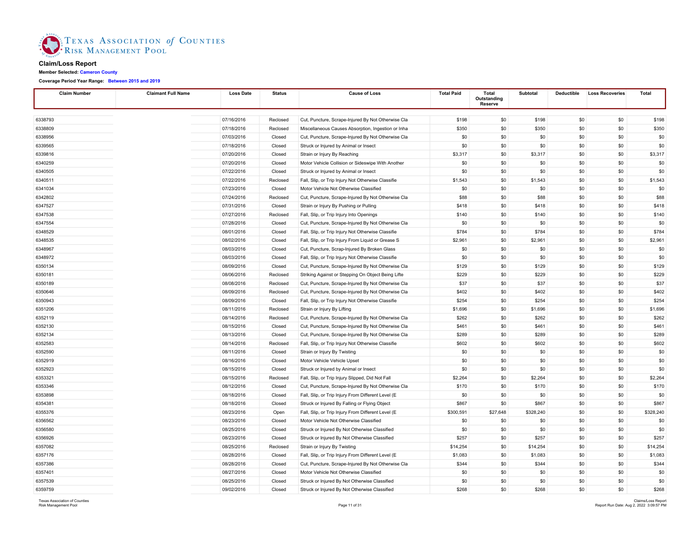Screen dimensions: 700x540
Task: Click the Page 11 of 31 footer
Action: [x=350, y=505]
